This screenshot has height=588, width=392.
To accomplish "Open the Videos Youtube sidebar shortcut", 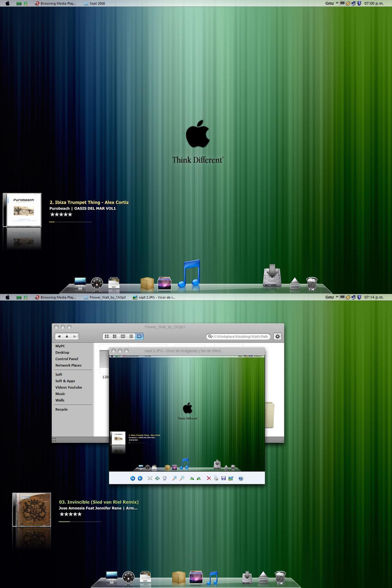I will (x=69, y=387).
